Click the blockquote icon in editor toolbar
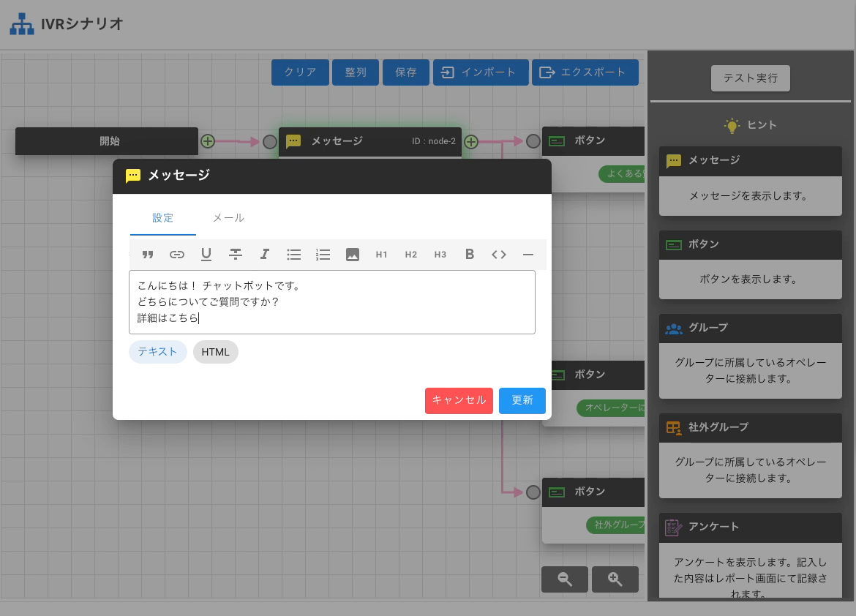The height and width of the screenshot is (616, 856). pos(148,255)
